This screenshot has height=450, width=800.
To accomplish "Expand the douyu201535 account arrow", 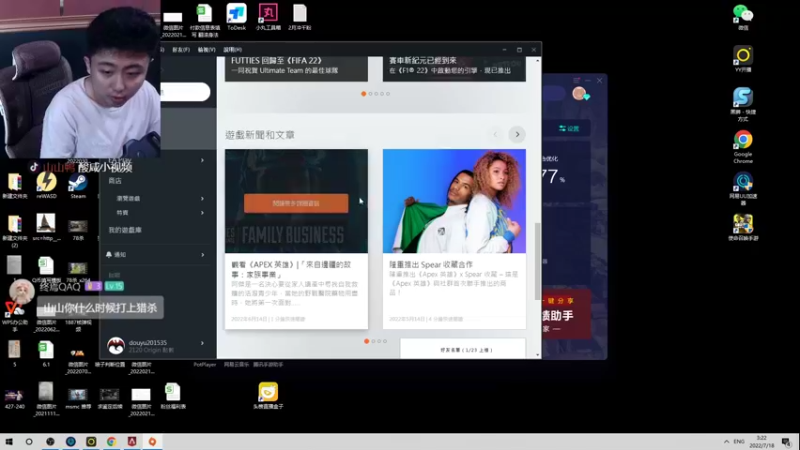I will tap(203, 343).
